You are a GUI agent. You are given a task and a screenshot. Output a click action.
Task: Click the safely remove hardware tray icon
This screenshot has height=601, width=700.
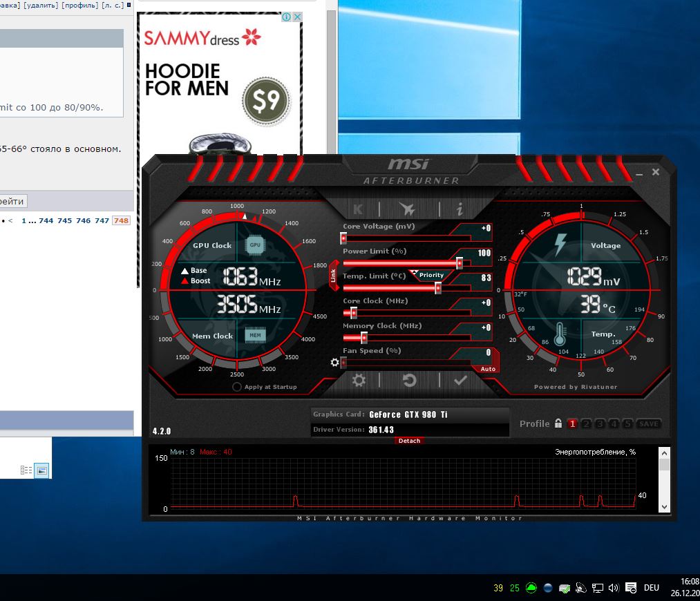(565, 589)
